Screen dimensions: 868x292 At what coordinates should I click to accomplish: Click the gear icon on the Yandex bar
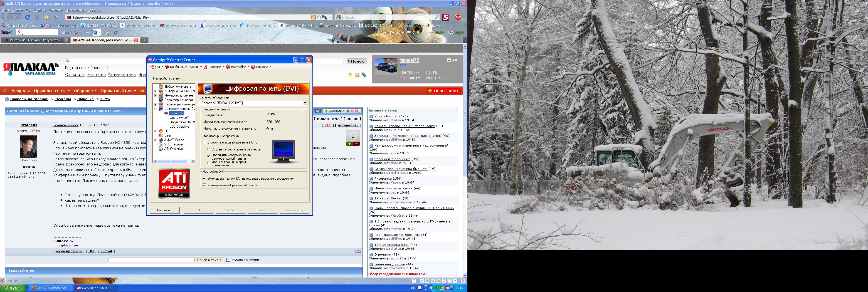tap(116, 33)
